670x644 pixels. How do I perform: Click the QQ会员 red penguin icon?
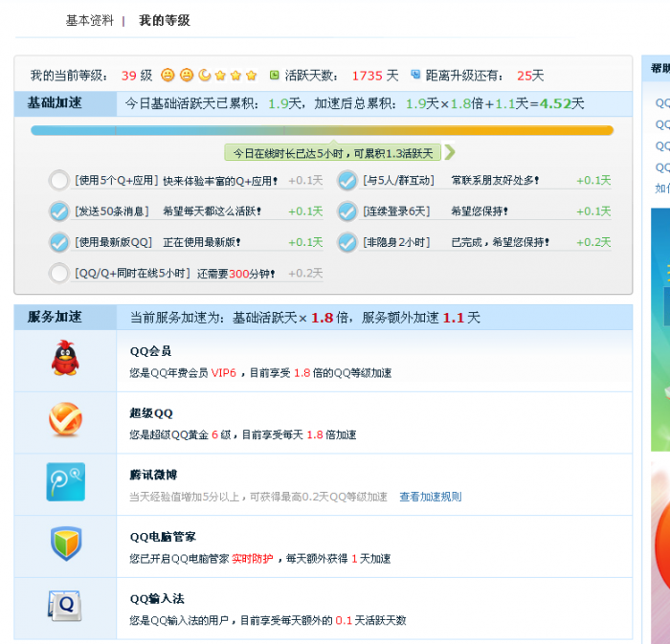pyautogui.click(x=65, y=358)
